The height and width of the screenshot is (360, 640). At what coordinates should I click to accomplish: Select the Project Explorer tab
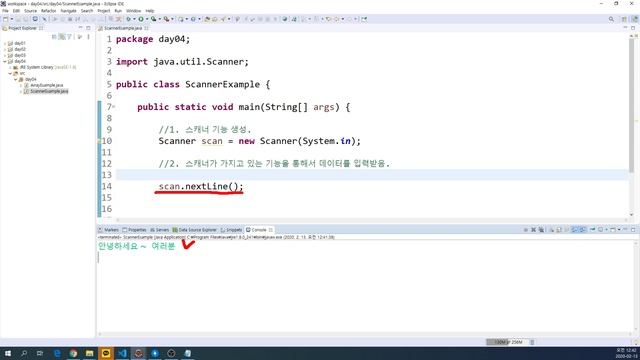click(x=23, y=28)
